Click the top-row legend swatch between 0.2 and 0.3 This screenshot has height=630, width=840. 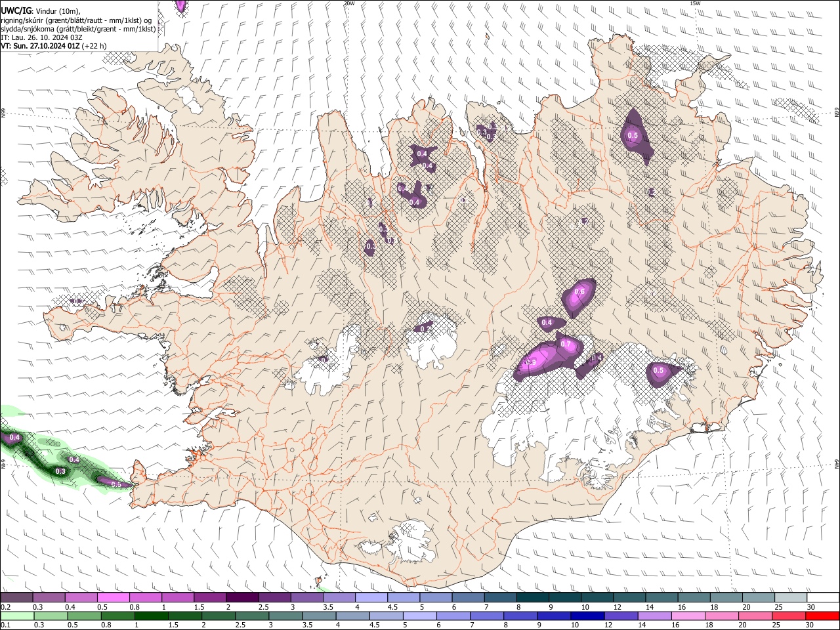pos(16,598)
